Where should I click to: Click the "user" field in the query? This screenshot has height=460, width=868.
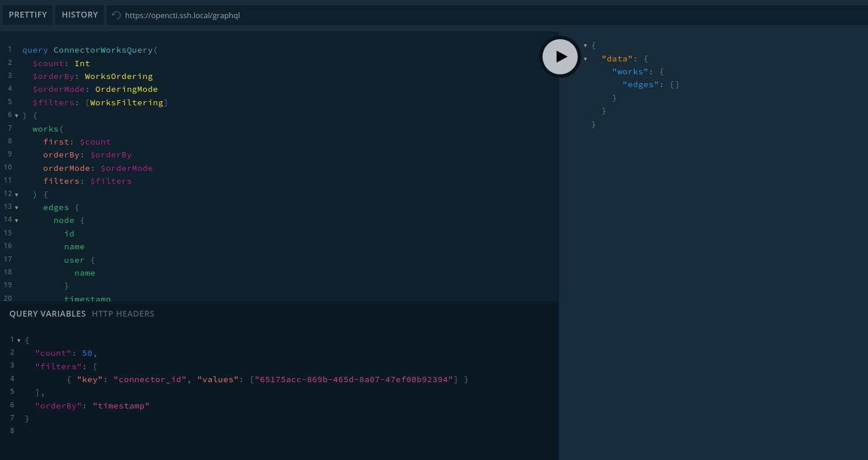[x=74, y=260]
